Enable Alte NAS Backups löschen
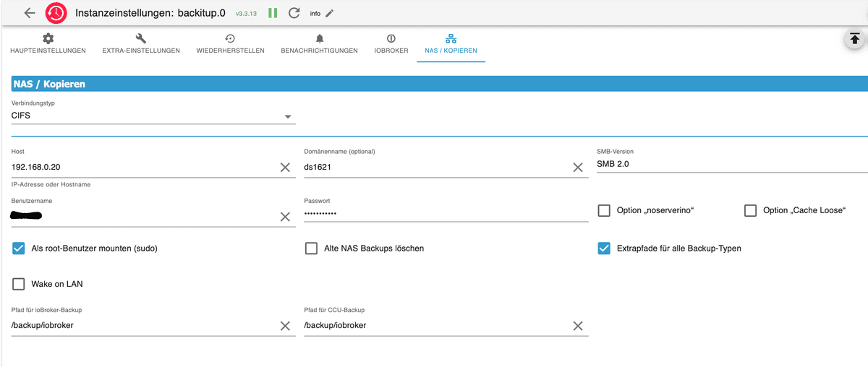Screen dimensions: 868x367 point(312,249)
